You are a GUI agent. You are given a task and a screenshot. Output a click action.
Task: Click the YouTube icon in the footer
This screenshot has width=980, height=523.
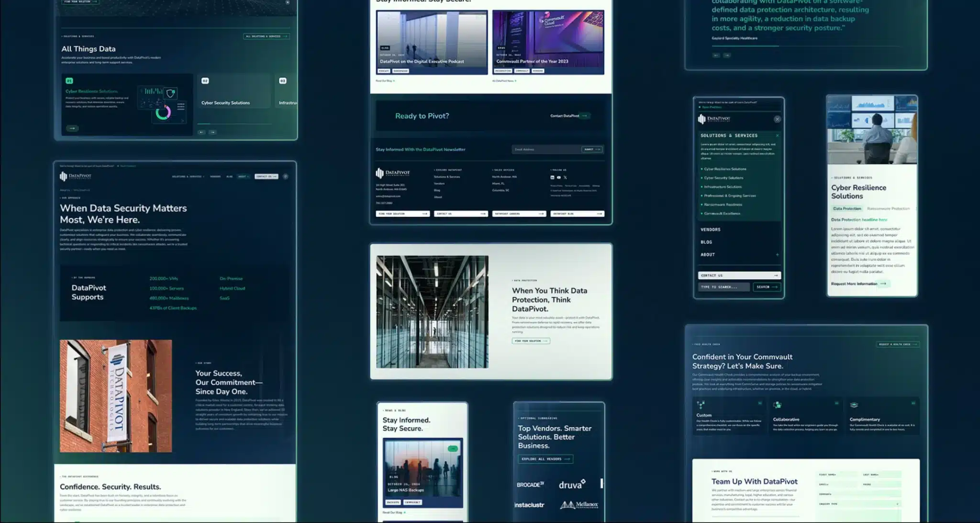[558, 177]
